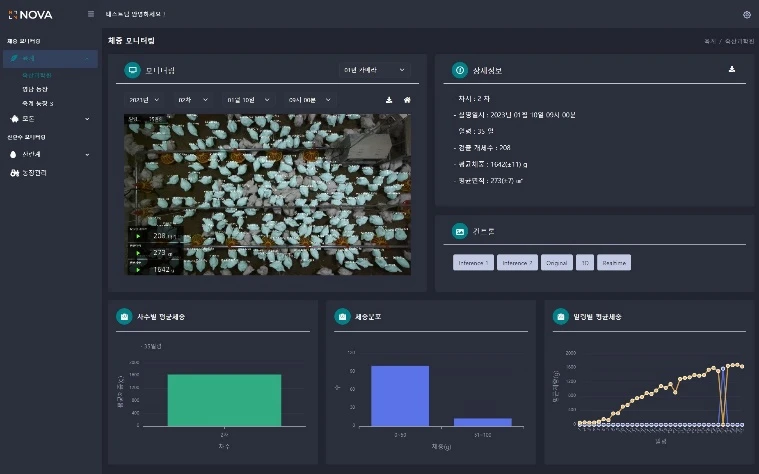Toggle the legend entry above the green bar chart
This screenshot has width=759, height=474.
click(x=151, y=347)
